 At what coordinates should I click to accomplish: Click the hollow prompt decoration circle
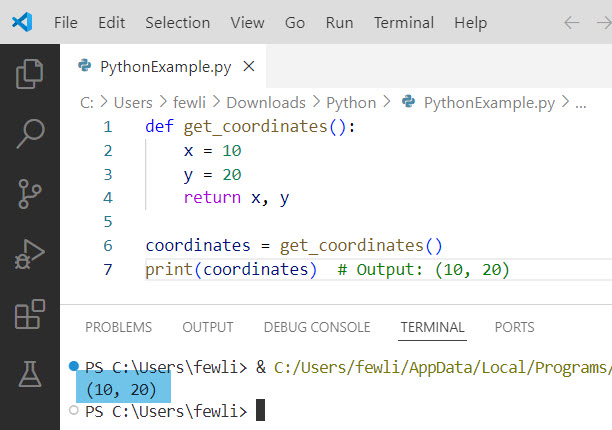(73, 410)
